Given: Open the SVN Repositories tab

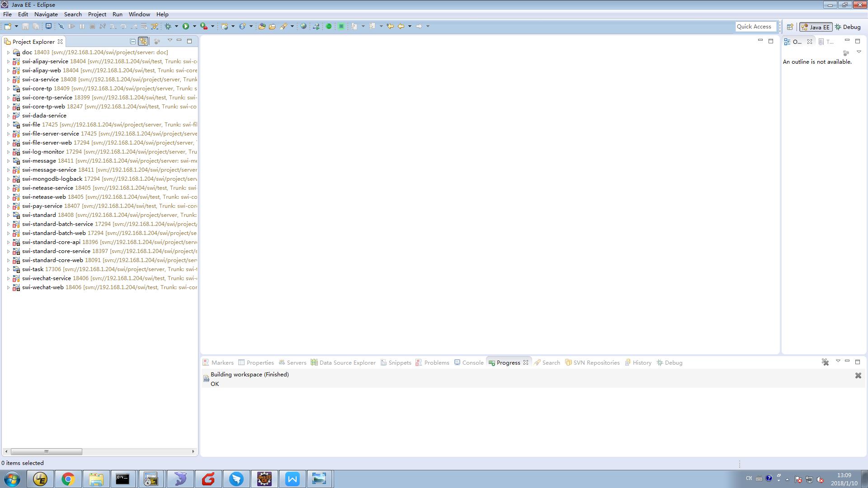Looking at the screenshot, I should (x=596, y=362).
